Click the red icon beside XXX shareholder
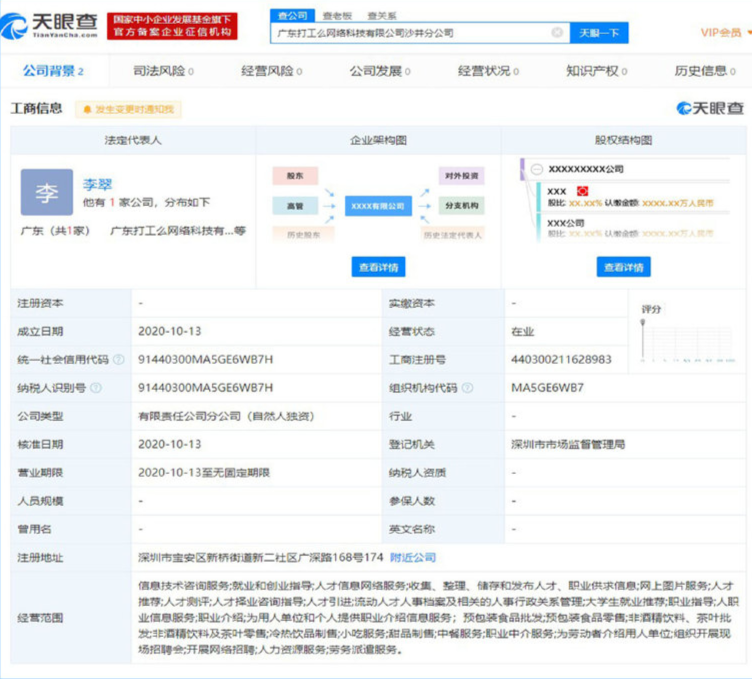The height and width of the screenshot is (679, 752). pyautogui.click(x=582, y=191)
